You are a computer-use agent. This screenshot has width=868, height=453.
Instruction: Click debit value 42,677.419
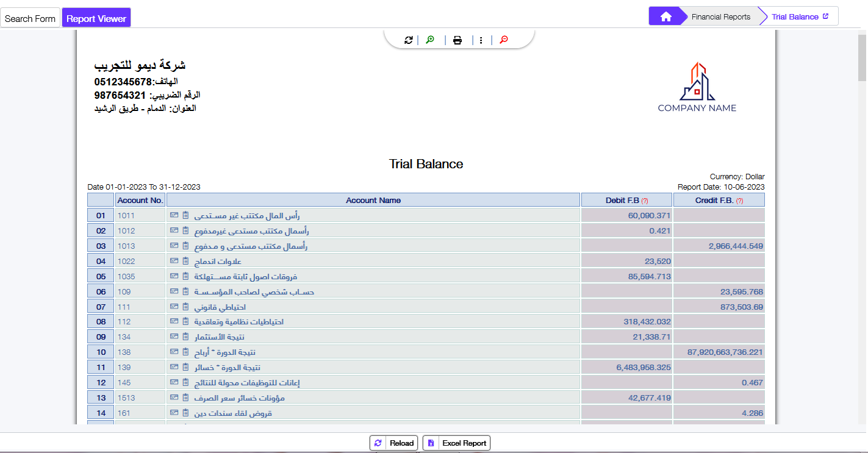pyautogui.click(x=649, y=398)
